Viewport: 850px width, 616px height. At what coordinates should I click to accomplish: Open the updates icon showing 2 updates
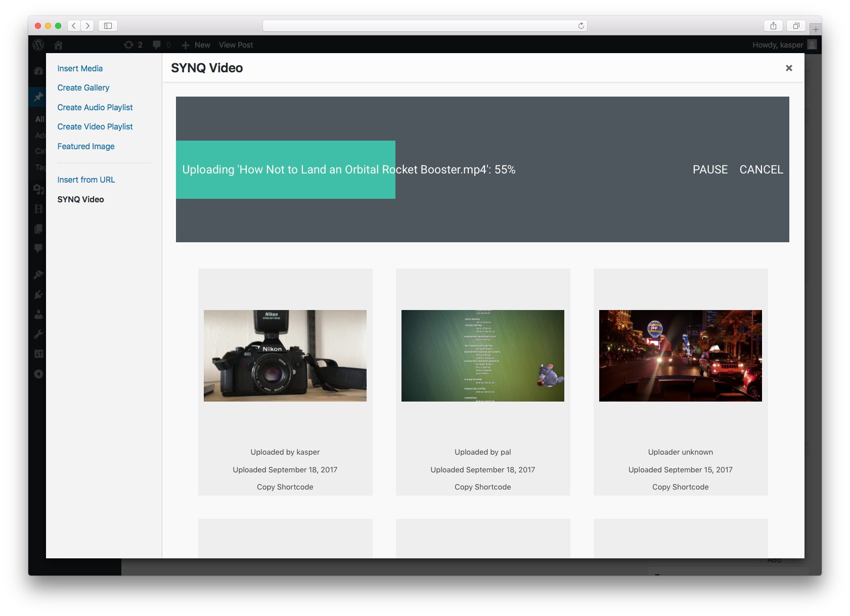tap(133, 45)
